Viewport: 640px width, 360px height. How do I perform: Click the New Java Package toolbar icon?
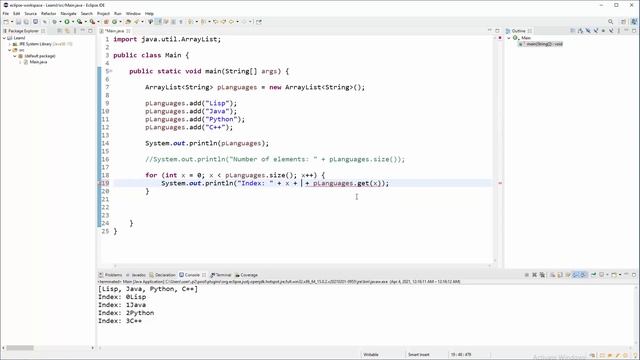tap(106, 22)
